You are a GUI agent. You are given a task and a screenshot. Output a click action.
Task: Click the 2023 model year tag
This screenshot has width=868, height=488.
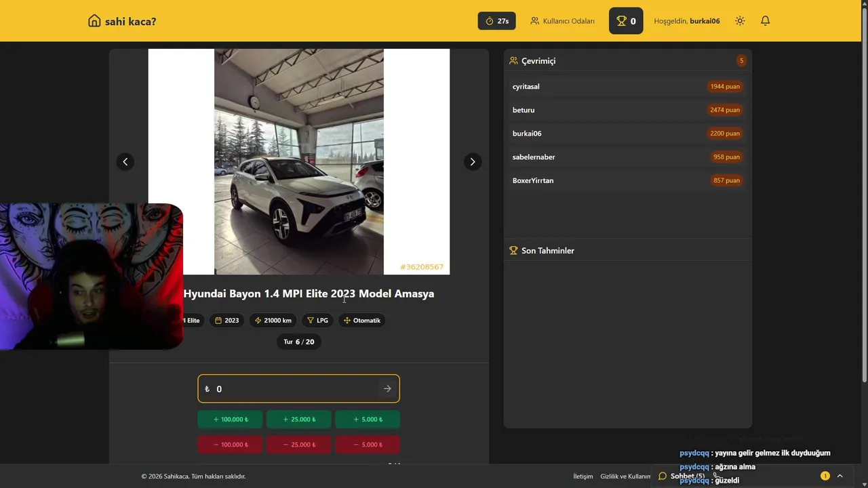pos(227,321)
